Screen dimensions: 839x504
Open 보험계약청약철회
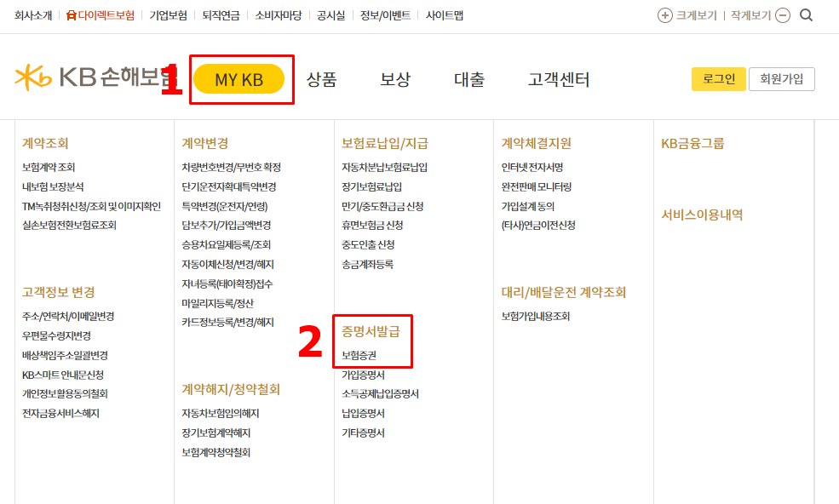click(216, 452)
